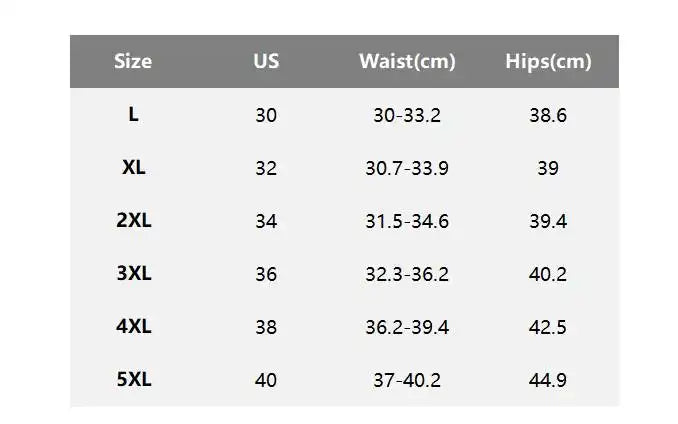Select the 3XL size cell
This screenshot has width=678, height=424.
(133, 274)
